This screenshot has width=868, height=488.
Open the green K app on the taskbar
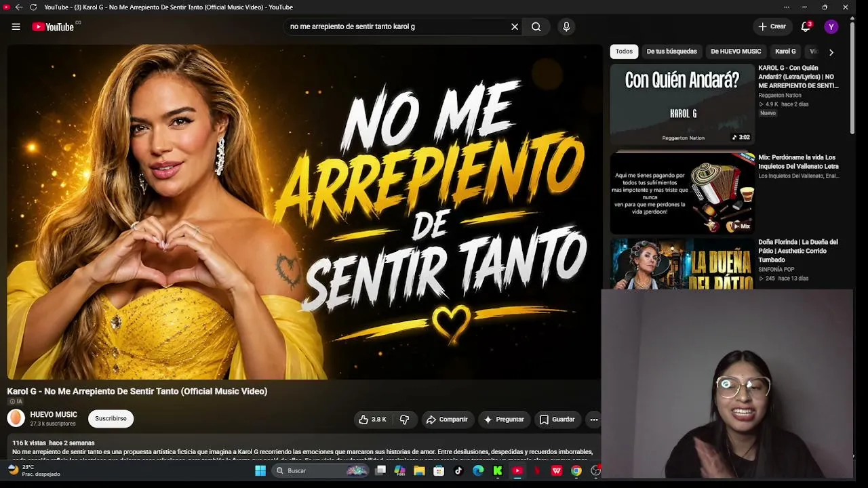(498, 470)
